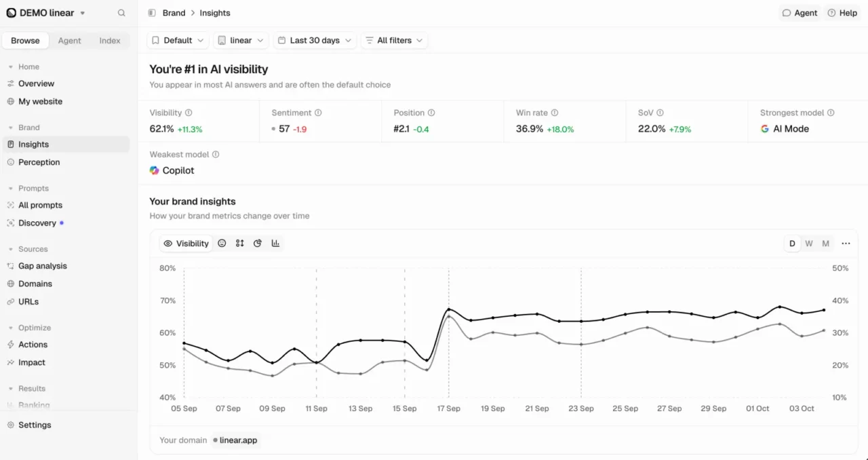This screenshot has height=460, width=868.
Task: Open Overview in the sidebar
Action: [37, 83]
